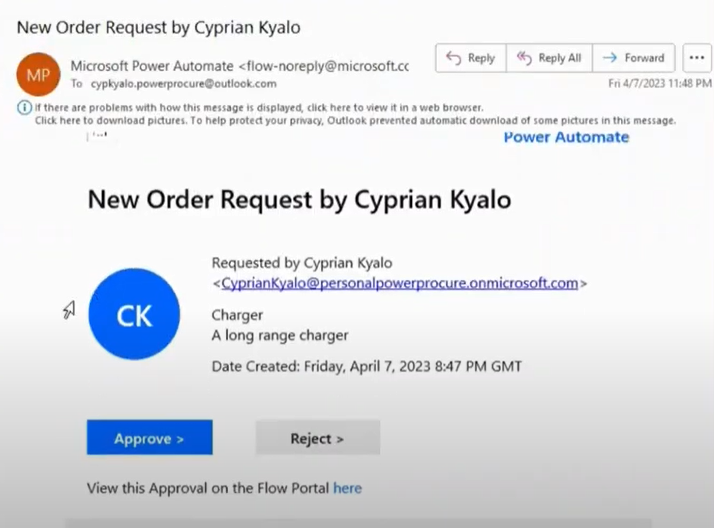The image size is (714, 528).
Task: Open the more actions ellipsis menu
Action: (x=697, y=58)
